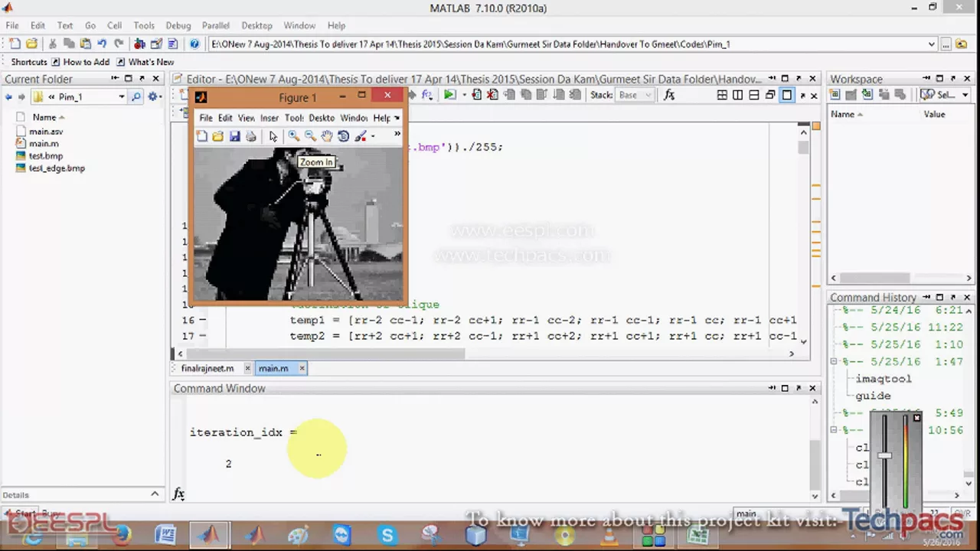Expand the Details panel chevron
The width and height of the screenshot is (980, 551).
tap(155, 494)
